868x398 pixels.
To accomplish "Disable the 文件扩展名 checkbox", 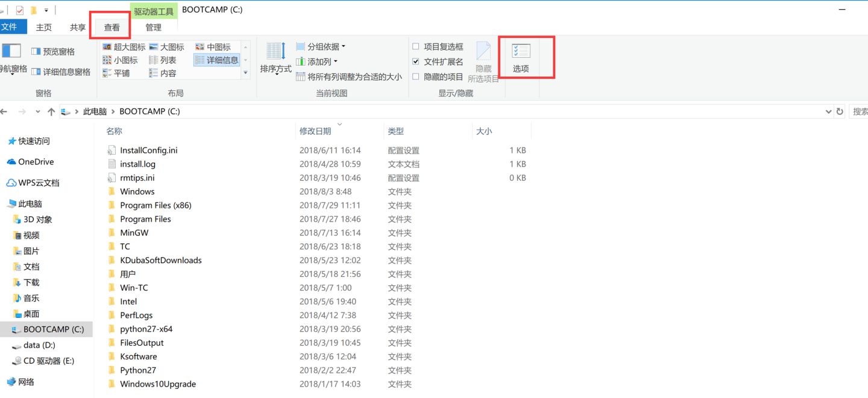I will [x=416, y=60].
